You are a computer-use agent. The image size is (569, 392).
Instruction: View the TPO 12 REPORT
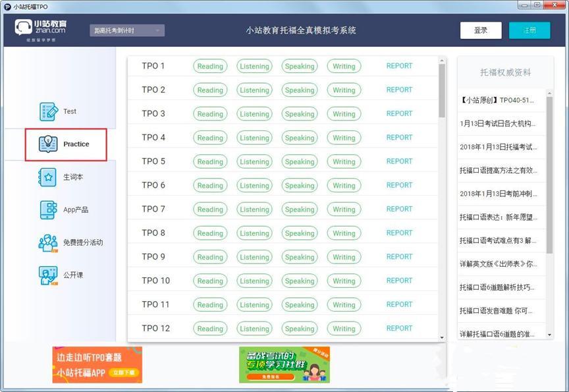point(399,328)
